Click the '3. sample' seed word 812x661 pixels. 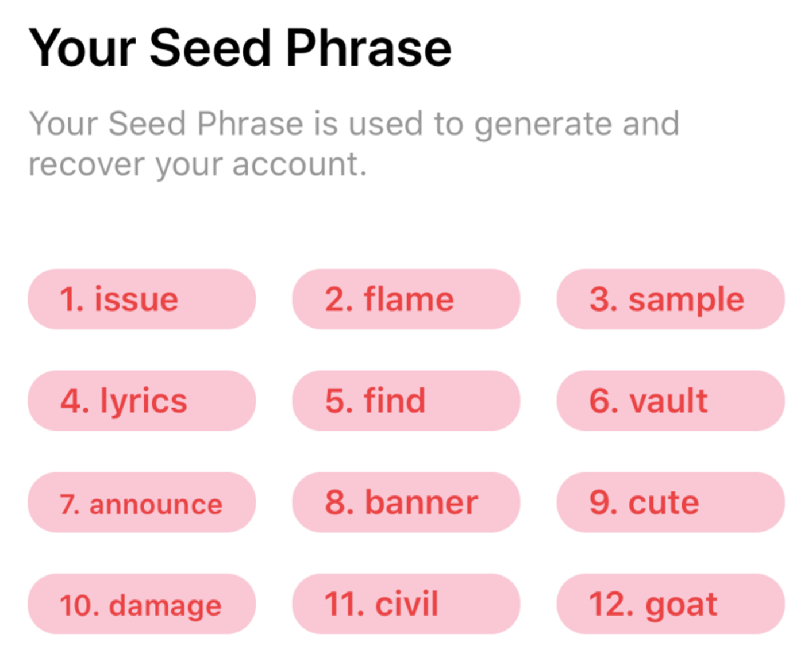[x=670, y=299]
